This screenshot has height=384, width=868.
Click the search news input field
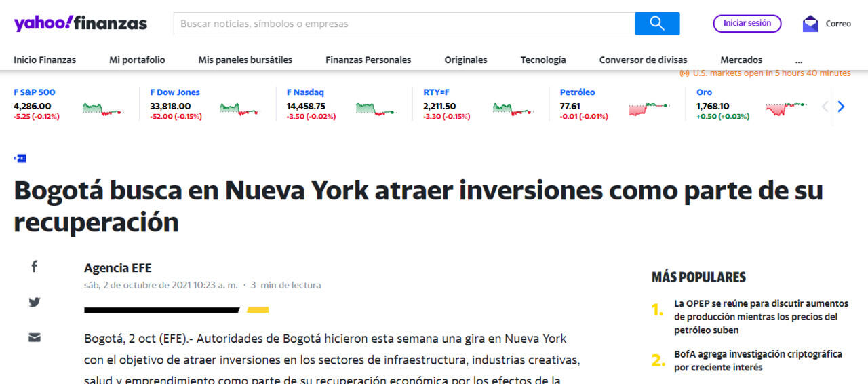click(x=403, y=24)
